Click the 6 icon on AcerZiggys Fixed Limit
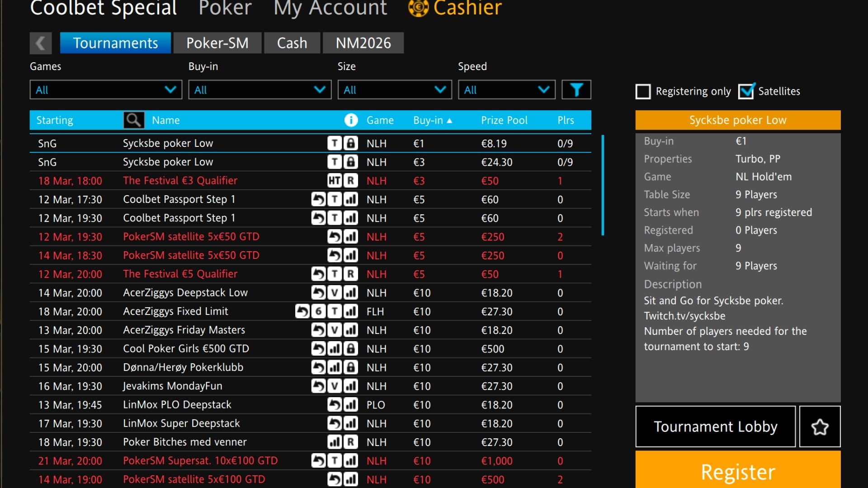The width and height of the screenshot is (868, 488). coord(318,311)
